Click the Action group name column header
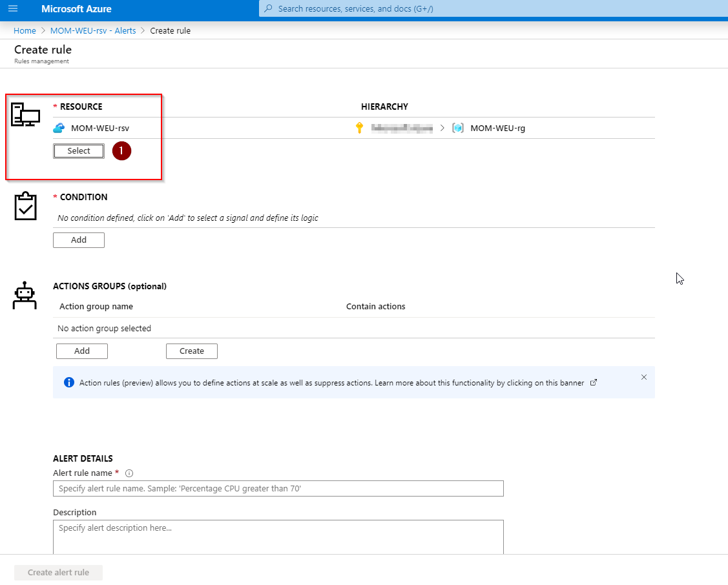728x585 pixels. [x=96, y=306]
